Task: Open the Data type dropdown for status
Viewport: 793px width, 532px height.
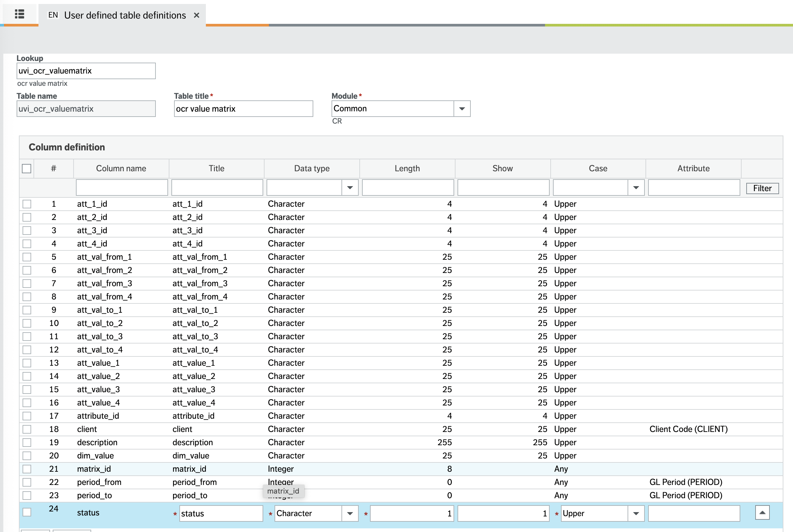Action: [350, 513]
